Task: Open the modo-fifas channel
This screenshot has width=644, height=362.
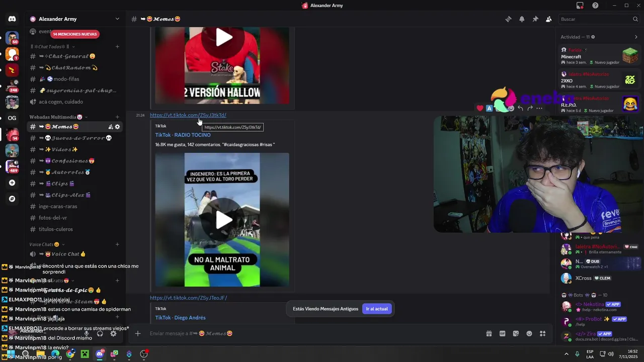Action: (x=75, y=79)
